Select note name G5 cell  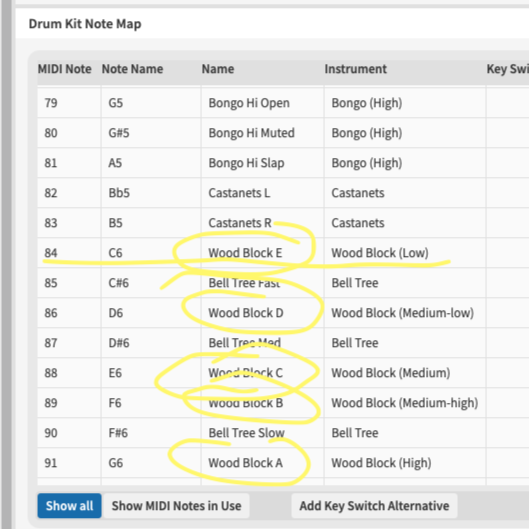(x=151, y=103)
